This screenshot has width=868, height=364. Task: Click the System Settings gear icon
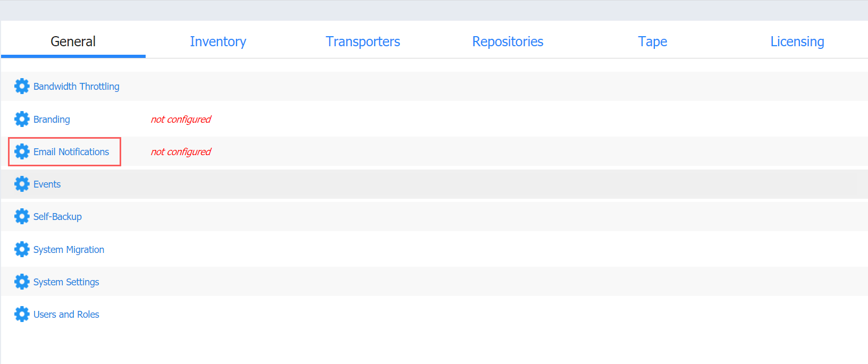[x=22, y=282]
